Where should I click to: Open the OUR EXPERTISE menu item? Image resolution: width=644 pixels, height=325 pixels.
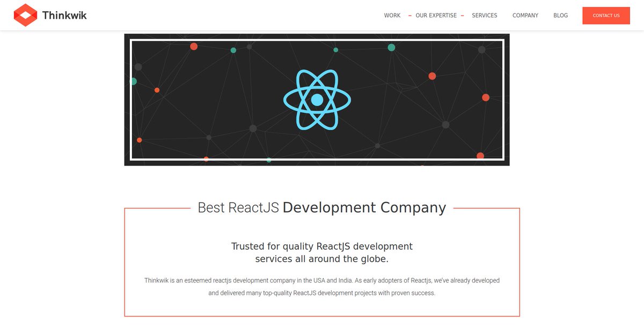(x=436, y=16)
